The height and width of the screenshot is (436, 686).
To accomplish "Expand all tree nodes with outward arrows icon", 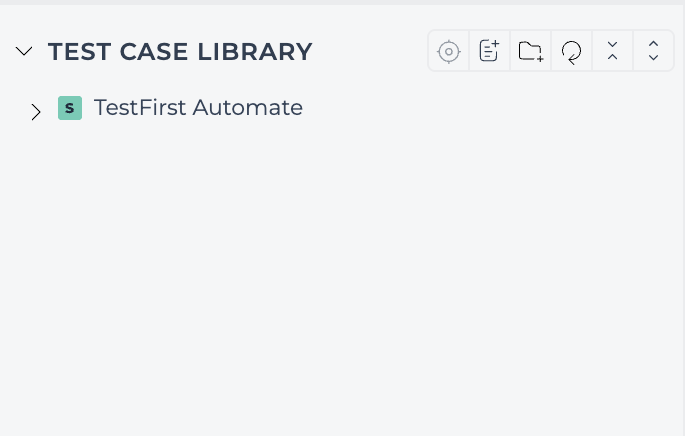I will click(653, 51).
